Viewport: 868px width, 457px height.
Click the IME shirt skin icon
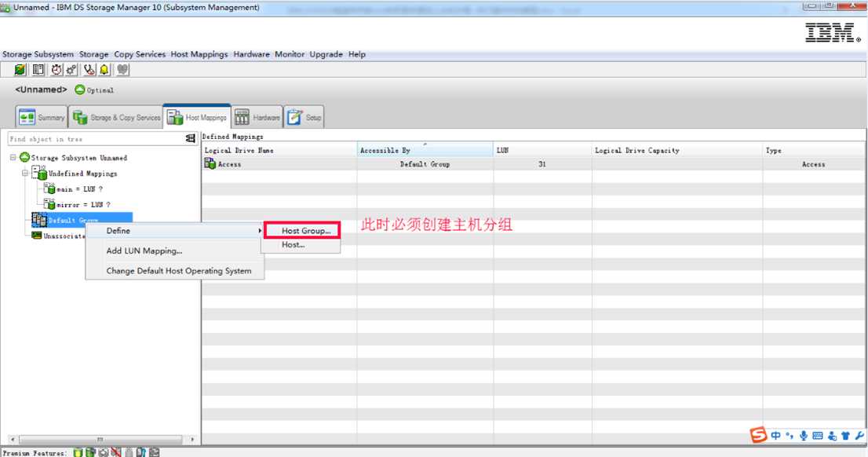pos(845,436)
